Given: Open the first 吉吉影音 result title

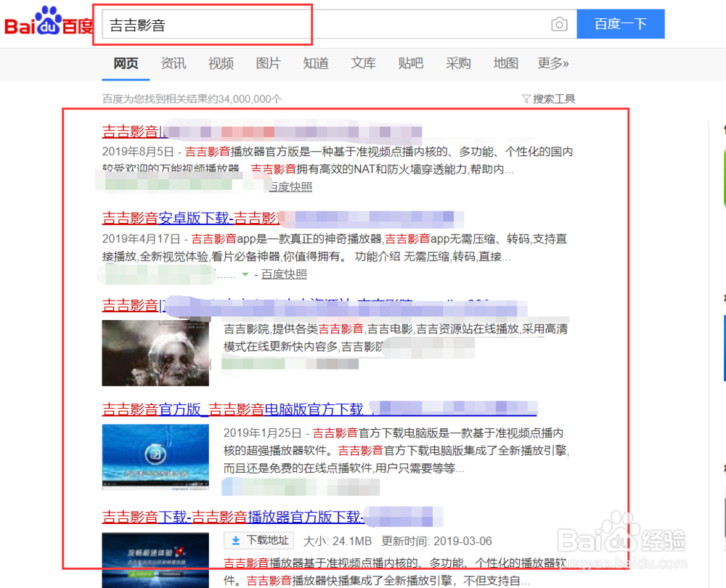Looking at the screenshot, I should pyautogui.click(x=261, y=131).
